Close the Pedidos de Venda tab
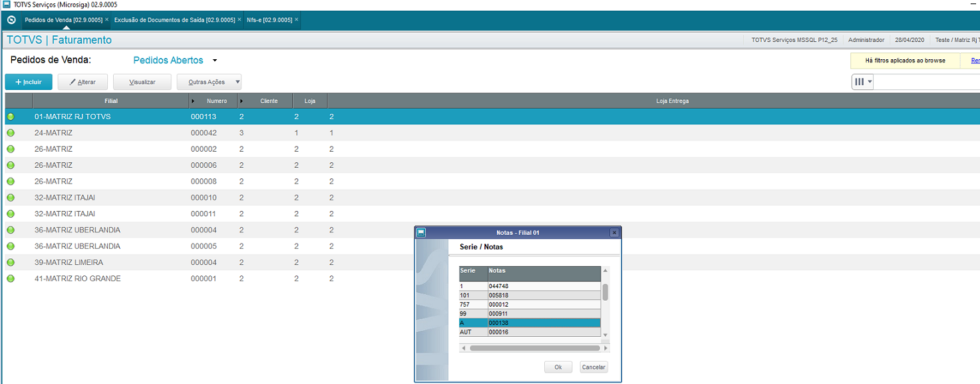Viewport: 980px width, 384px height. tap(106, 20)
